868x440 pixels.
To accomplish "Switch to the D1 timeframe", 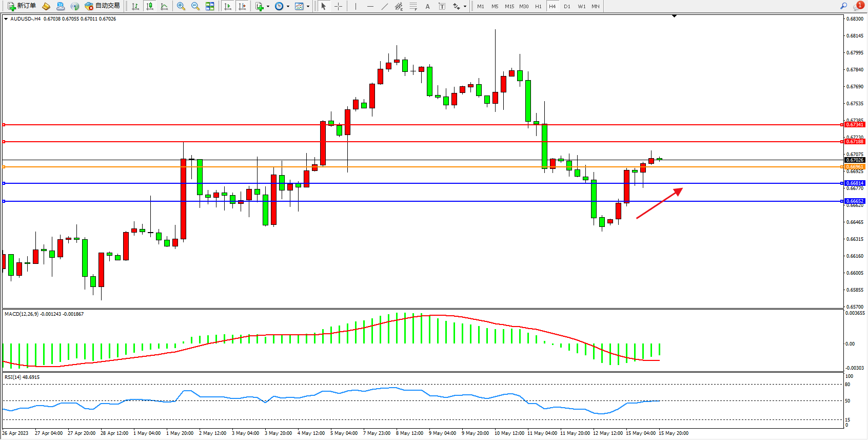I will [567, 6].
